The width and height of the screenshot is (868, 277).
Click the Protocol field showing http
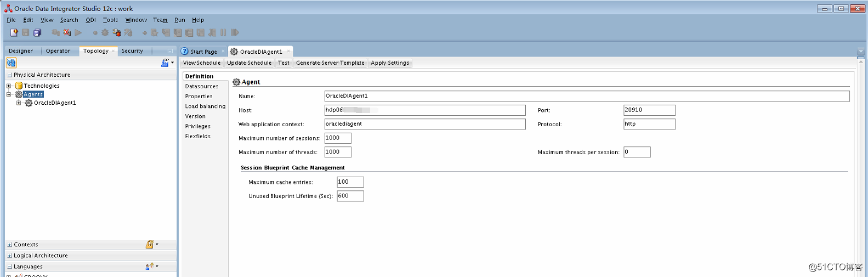click(x=649, y=124)
